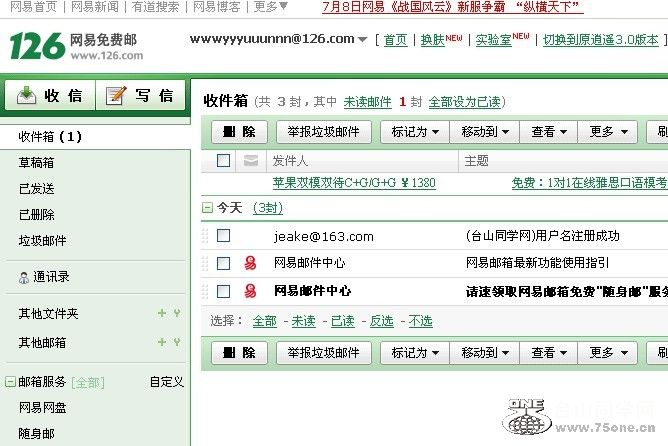Click the inbox tray icon on 收信 button
Screen dimensions: 668x446
26,95
